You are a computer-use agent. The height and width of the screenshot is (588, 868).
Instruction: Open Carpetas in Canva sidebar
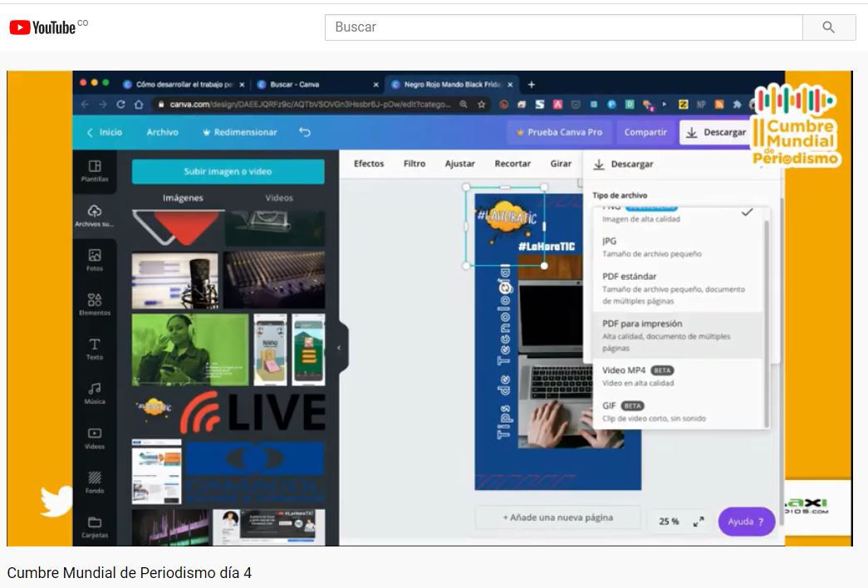[95, 527]
